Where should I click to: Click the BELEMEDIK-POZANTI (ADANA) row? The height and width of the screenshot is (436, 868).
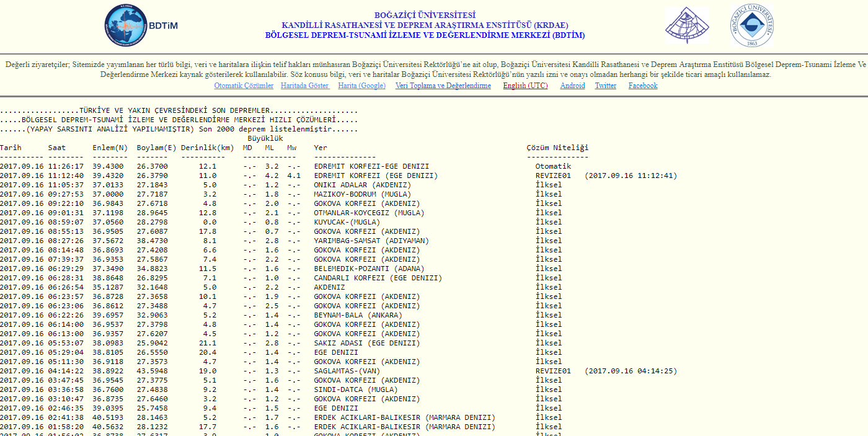[281, 269]
